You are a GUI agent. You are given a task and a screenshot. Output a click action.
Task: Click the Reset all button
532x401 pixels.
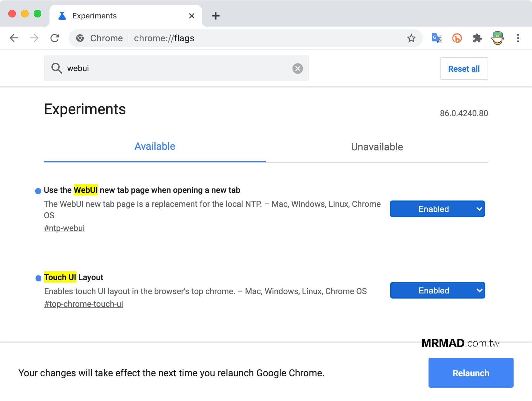(464, 69)
